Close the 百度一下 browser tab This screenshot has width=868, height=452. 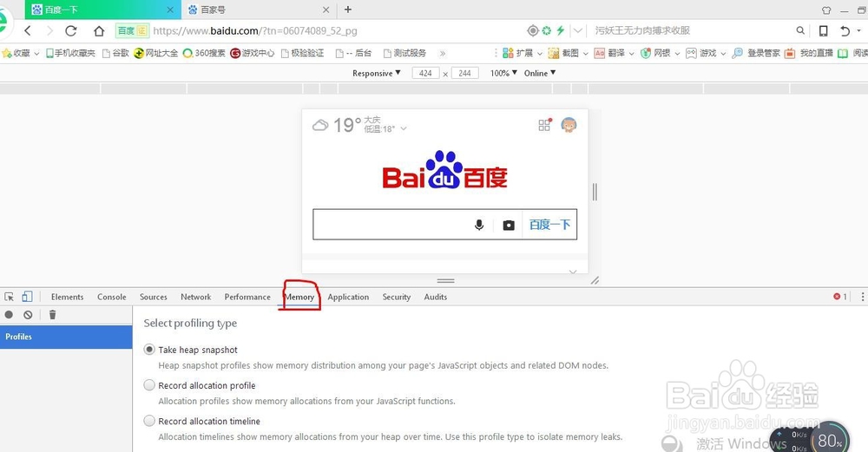(x=170, y=10)
